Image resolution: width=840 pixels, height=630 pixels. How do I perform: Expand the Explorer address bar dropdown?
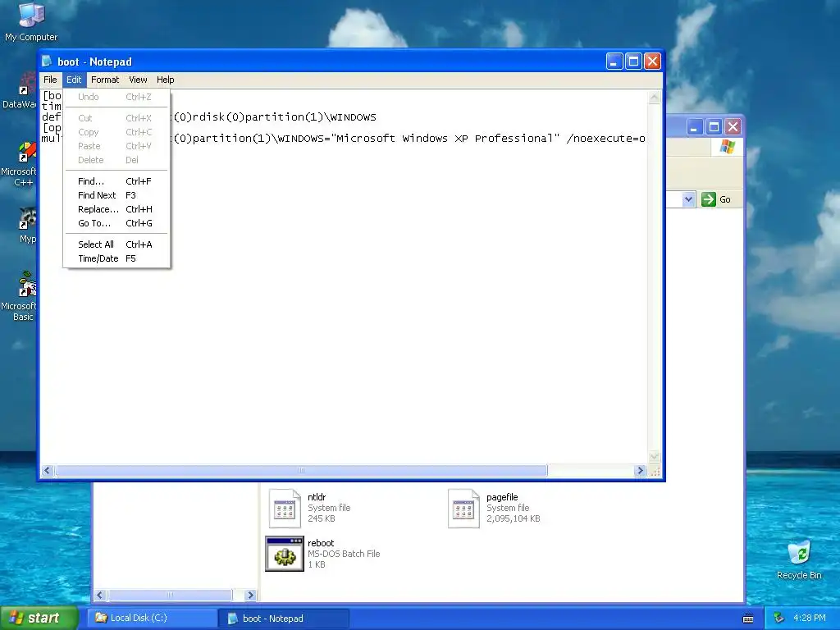tap(689, 199)
